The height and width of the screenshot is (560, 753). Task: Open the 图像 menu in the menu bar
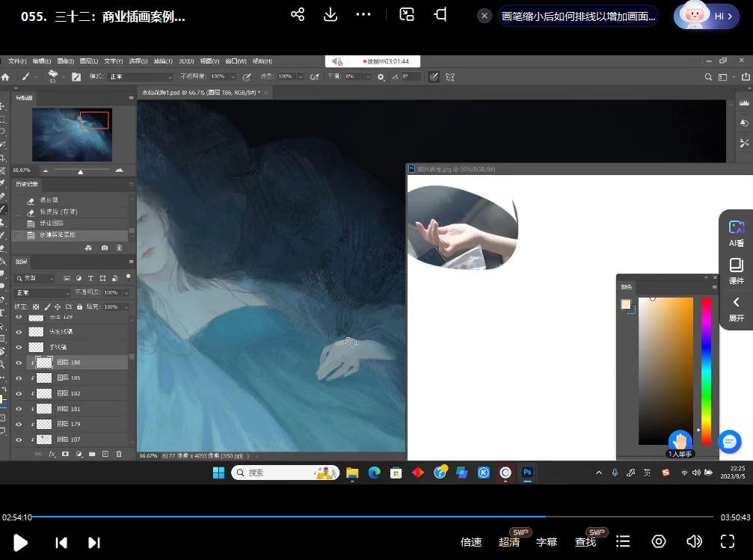[x=64, y=61]
